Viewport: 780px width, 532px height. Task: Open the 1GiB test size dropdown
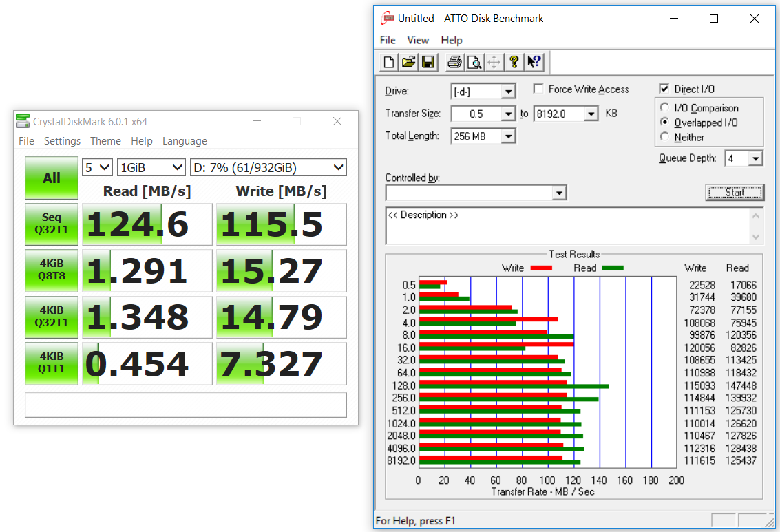click(x=151, y=167)
